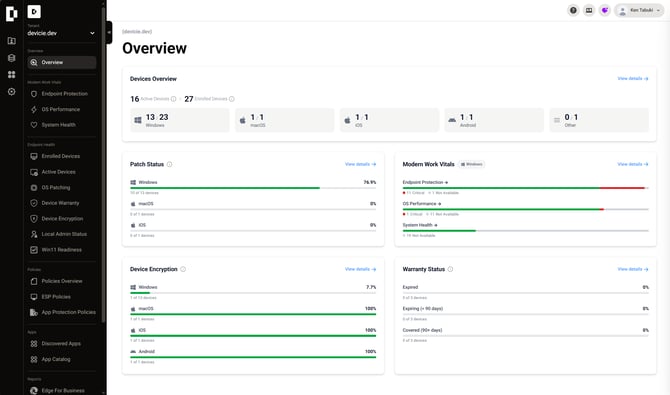This screenshot has height=395, width=670.
Task: Open the help question-mark icon in header
Action: (573, 10)
